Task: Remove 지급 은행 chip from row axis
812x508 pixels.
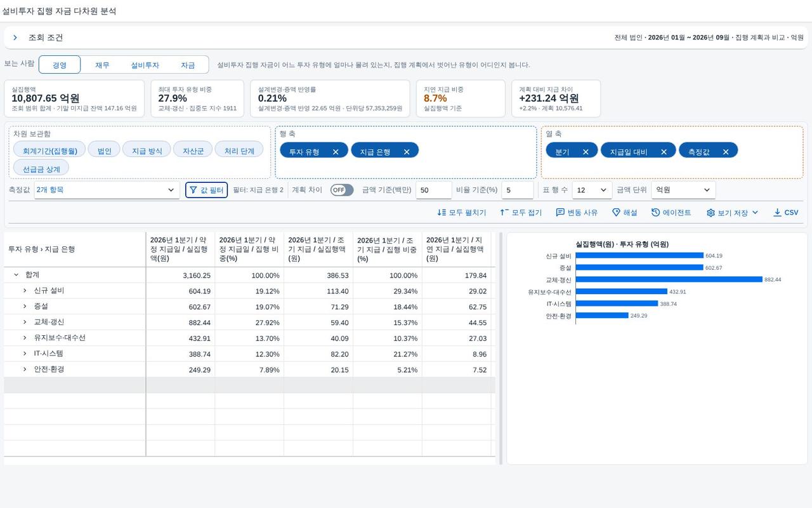Action: 407,152
